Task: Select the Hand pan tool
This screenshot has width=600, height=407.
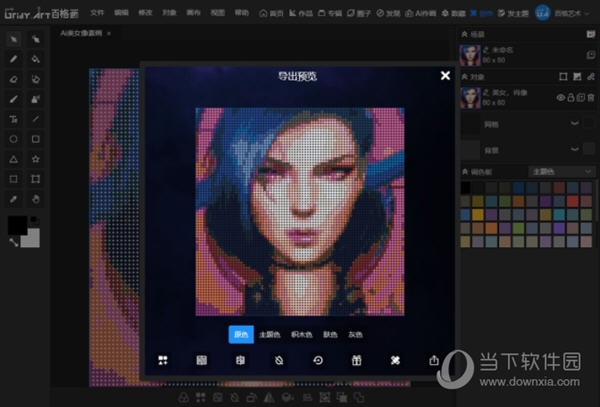Action: pos(36,199)
